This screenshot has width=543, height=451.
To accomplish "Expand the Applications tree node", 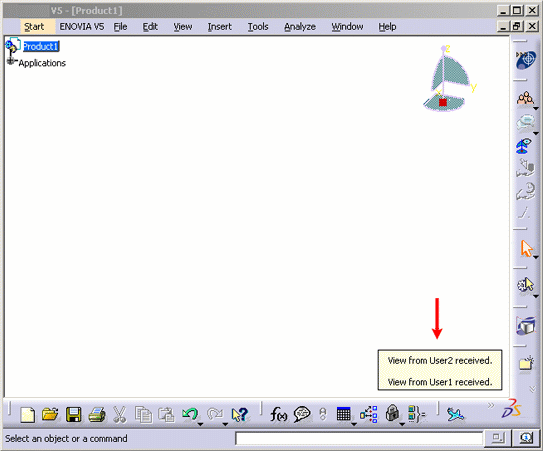I will [10, 61].
